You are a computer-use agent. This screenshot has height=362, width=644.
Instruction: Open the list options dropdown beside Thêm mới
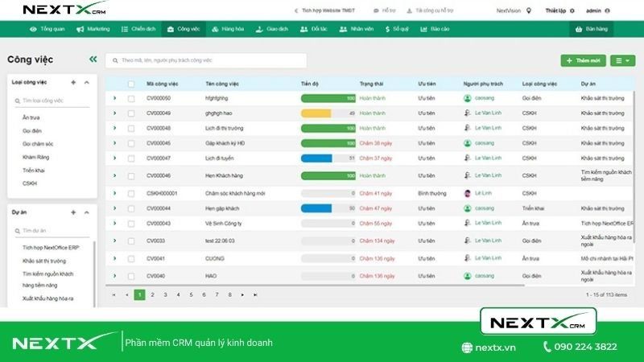pos(622,61)
